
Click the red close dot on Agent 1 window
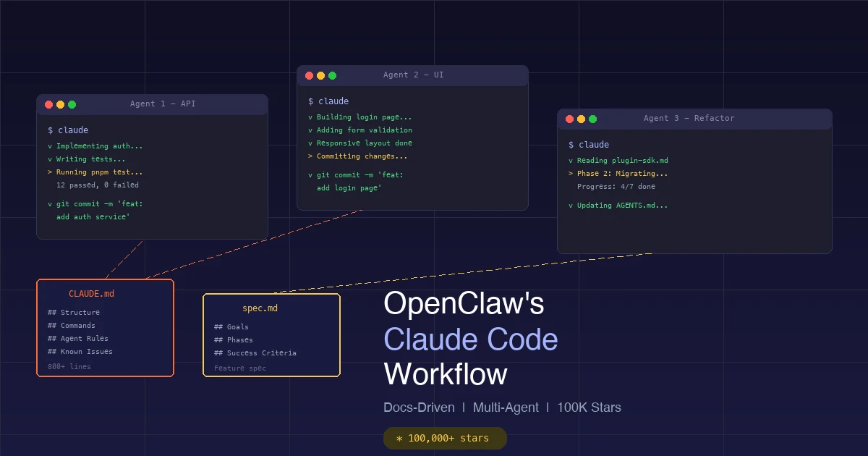pos(48,104)
